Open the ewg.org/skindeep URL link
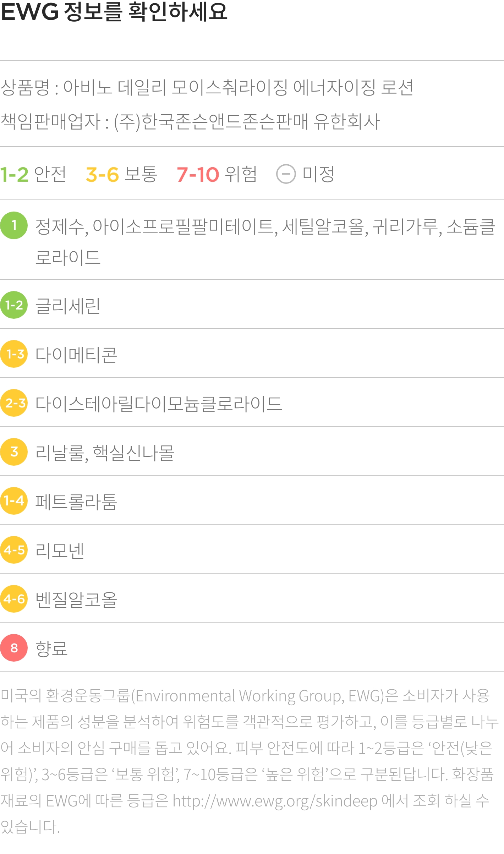Screen dimensions: 504x854 pos(275,801)
